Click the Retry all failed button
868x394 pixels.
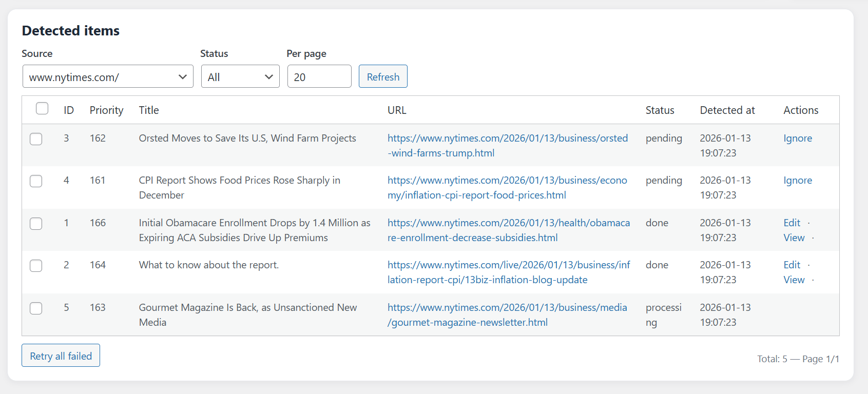point(61,356)
